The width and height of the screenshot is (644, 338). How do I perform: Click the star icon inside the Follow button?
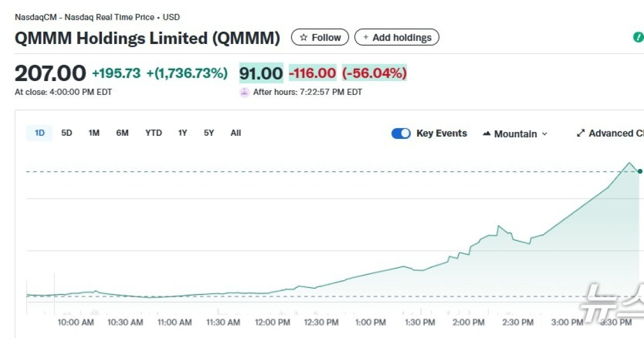point(304,37)
